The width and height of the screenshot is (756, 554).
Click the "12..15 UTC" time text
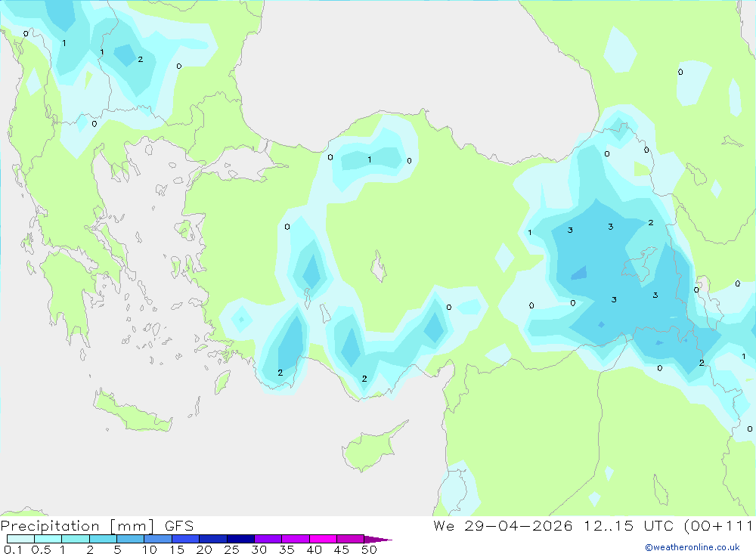click(x=627, y=526)
